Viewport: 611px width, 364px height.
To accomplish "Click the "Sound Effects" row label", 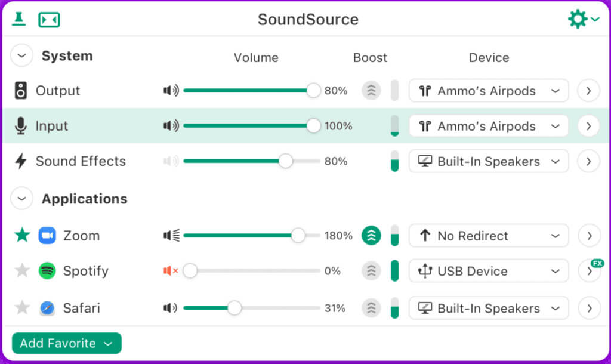I will coord(81,161).
